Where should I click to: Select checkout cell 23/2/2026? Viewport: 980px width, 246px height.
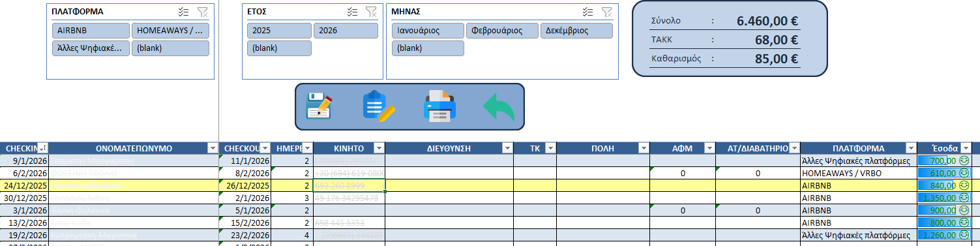pyautogui.click(x=245, y=235)
